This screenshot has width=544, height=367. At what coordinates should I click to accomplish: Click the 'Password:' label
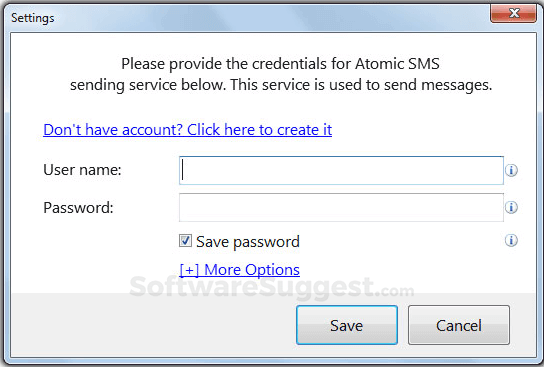(78, 208)
